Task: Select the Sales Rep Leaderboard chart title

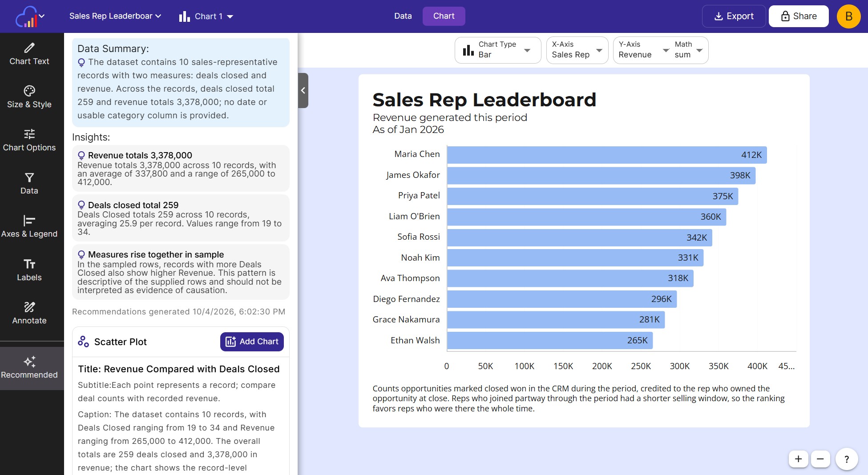Action: pyautogui.click(x=484, y=100)
